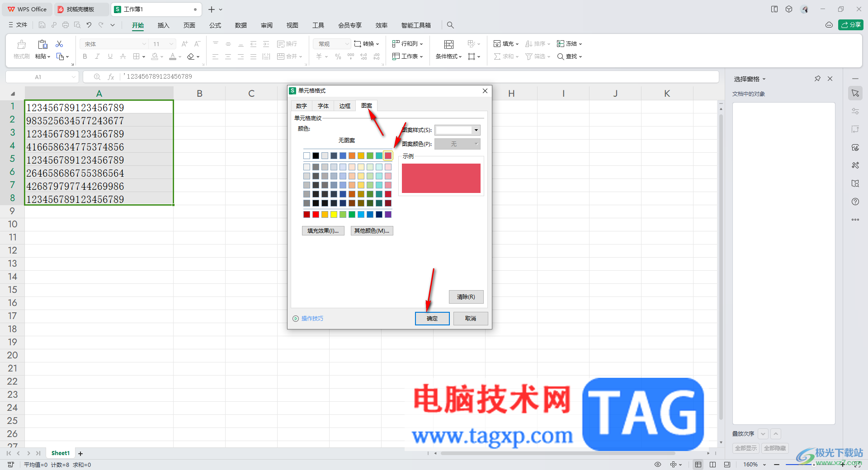Open the number format dropdown
This screenshot has height=470, width=868.
pos(347,44)
